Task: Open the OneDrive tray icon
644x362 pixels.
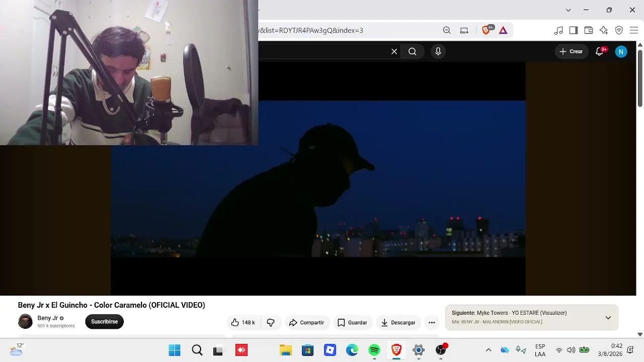Action: (505, 350)
